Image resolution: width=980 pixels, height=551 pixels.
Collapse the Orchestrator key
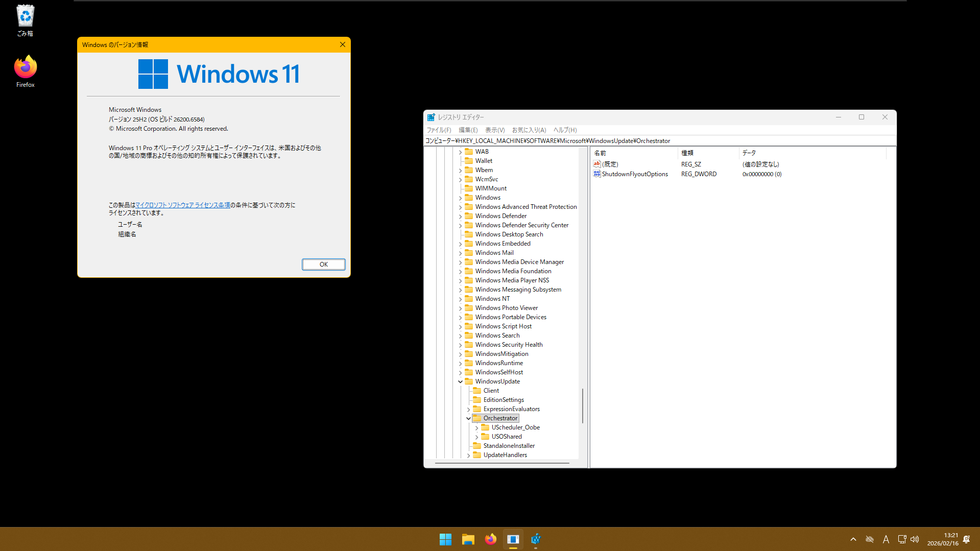pos(468,418)
